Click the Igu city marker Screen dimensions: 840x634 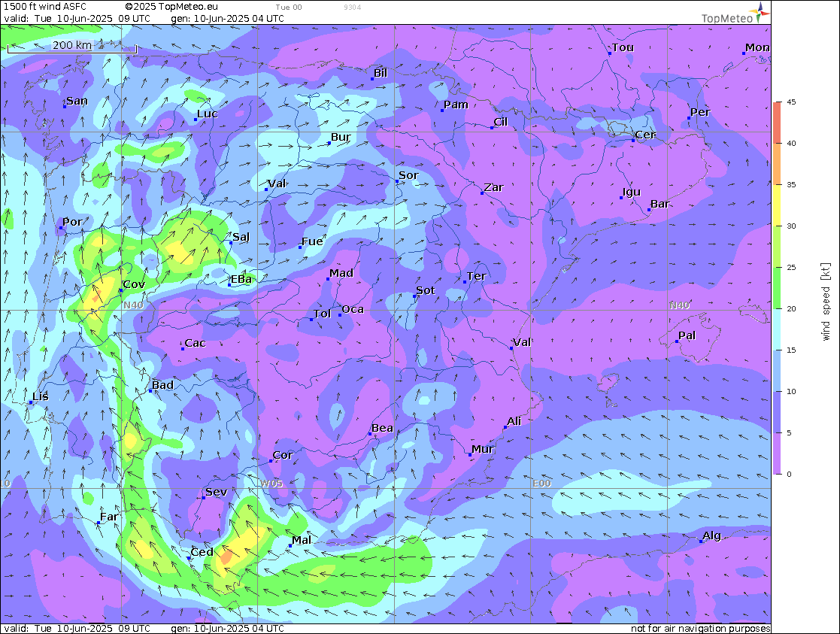tap(621, 198)
